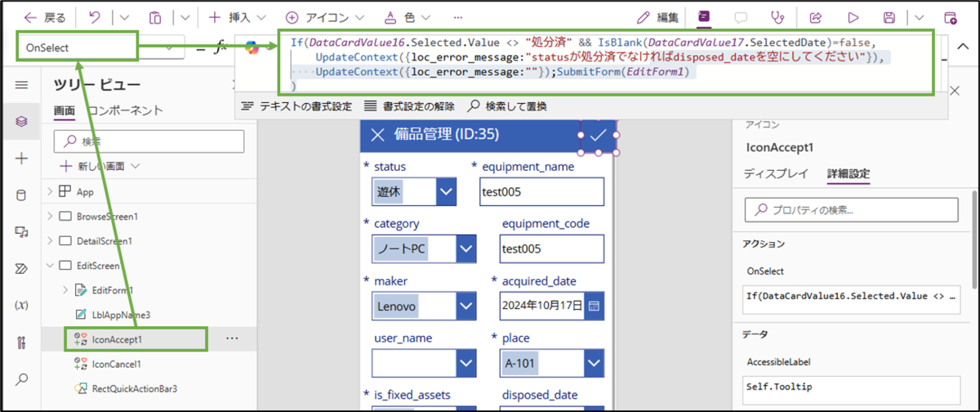Show more toolbar commands via ellipsis
The width and height of the screenshot is (980, 412).
(x=458, y=16)
